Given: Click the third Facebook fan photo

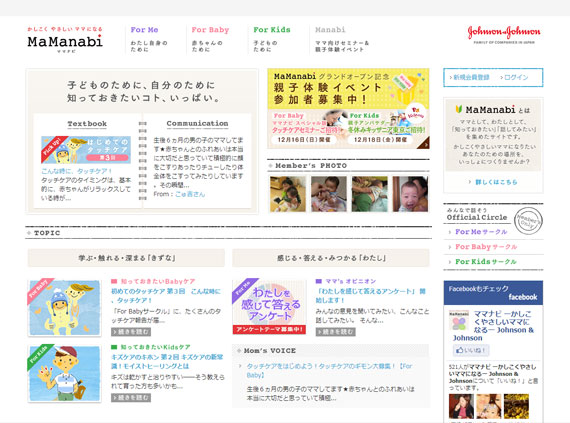Looking at the screenshot, I should [516, 406].
